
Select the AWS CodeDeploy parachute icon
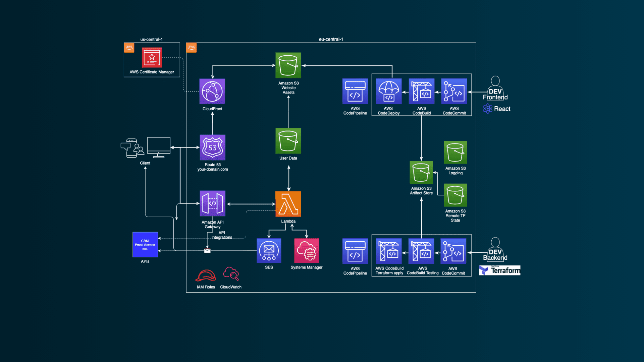pyautogui.click(x=388, y=92)
